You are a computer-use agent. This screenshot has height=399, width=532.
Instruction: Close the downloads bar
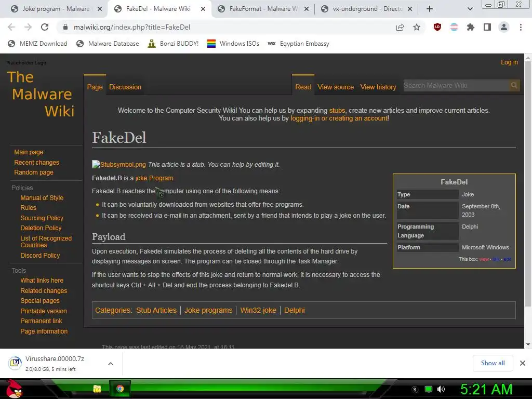click(x=523, y=363)
